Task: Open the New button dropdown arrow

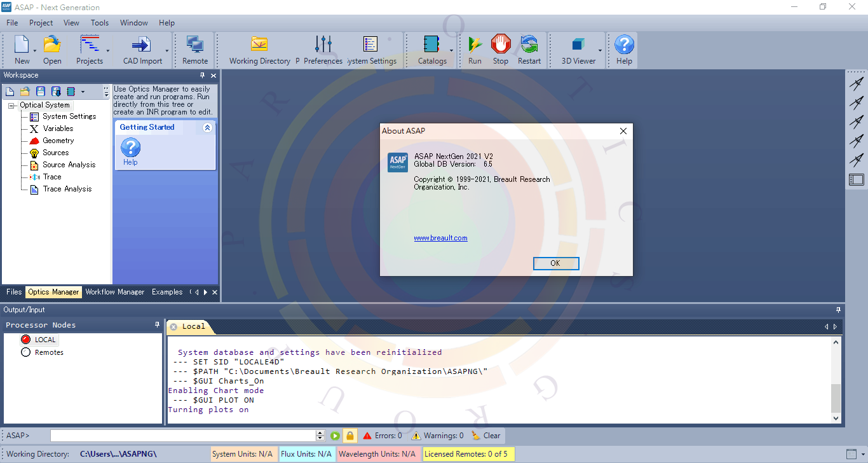Action: (35, 50)
